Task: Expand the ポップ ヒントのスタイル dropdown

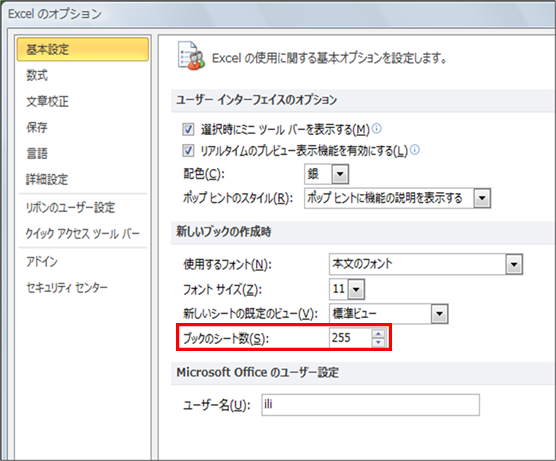Action: [x=482, y=198]
